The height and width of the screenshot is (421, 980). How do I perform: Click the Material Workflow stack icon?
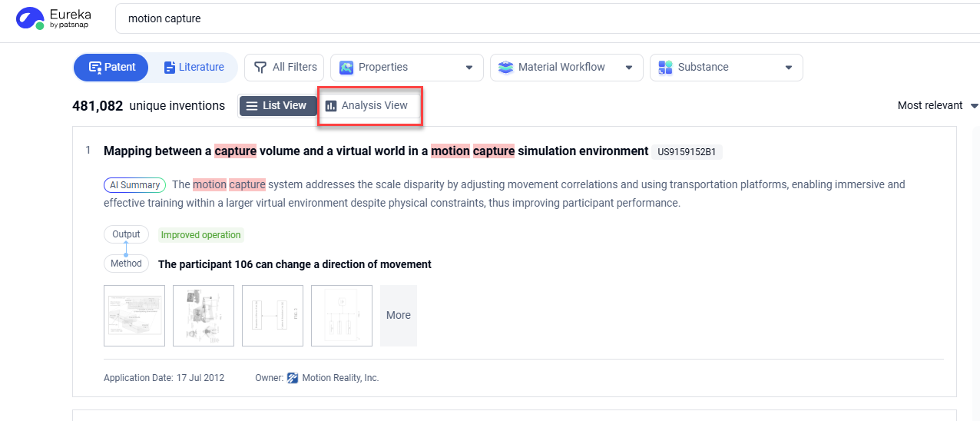coord(505,68)
